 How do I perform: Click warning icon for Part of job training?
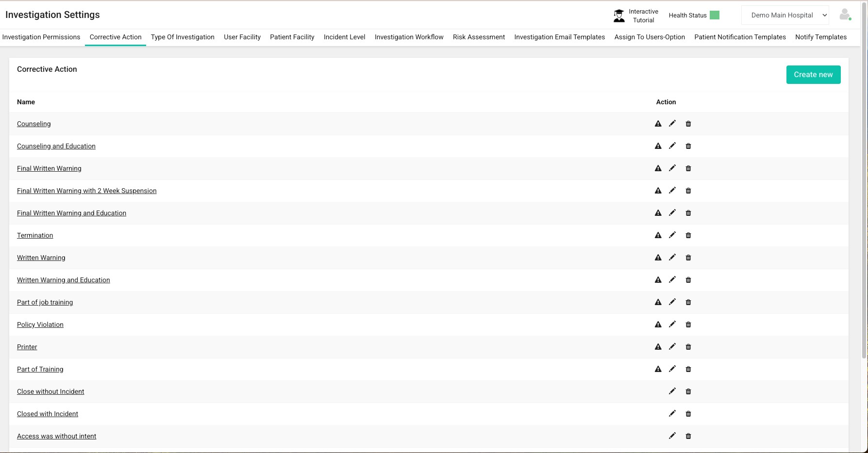tap(658, 302)
